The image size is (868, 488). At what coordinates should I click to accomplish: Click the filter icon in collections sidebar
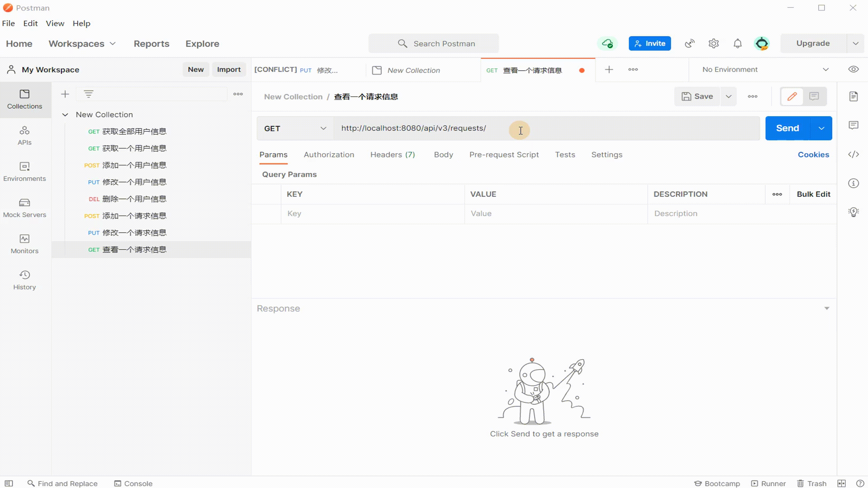pos(89,94)
